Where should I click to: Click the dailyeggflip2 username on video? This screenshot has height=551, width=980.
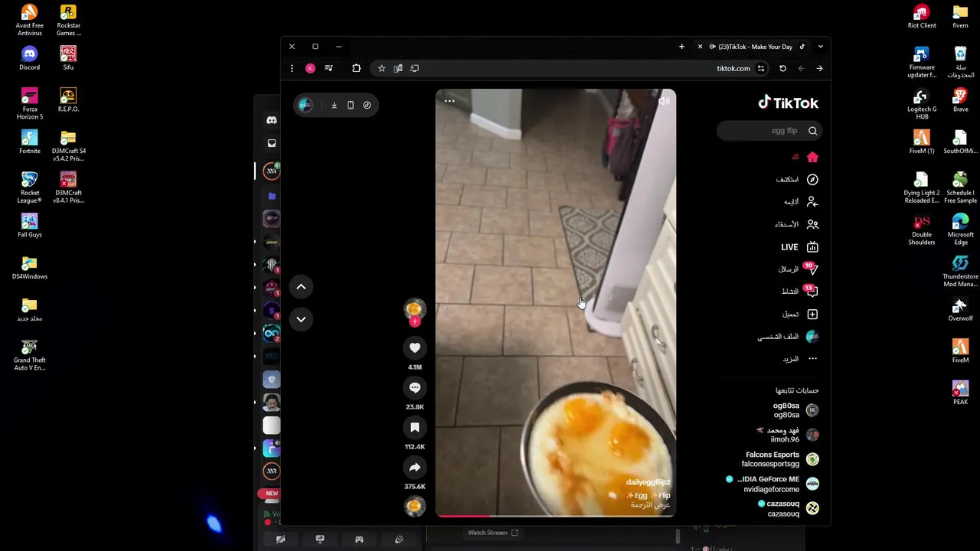coord(648,482)
